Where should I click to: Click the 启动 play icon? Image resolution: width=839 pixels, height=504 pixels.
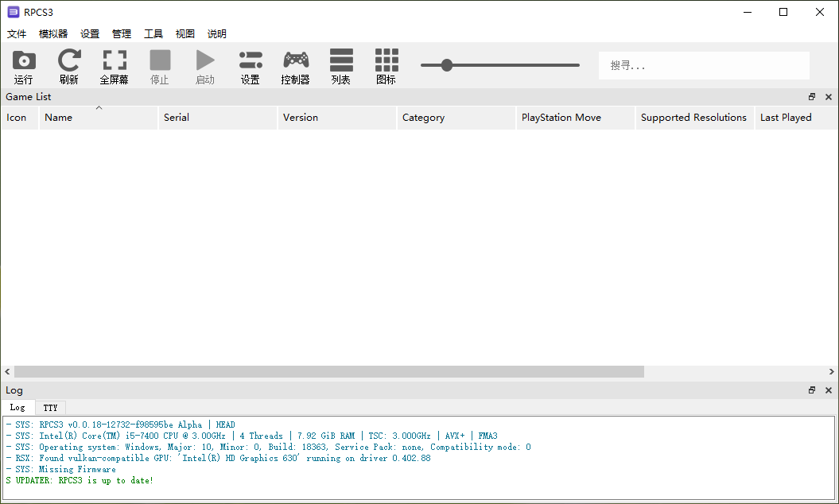pyautogui.click(x=205, y=60)
